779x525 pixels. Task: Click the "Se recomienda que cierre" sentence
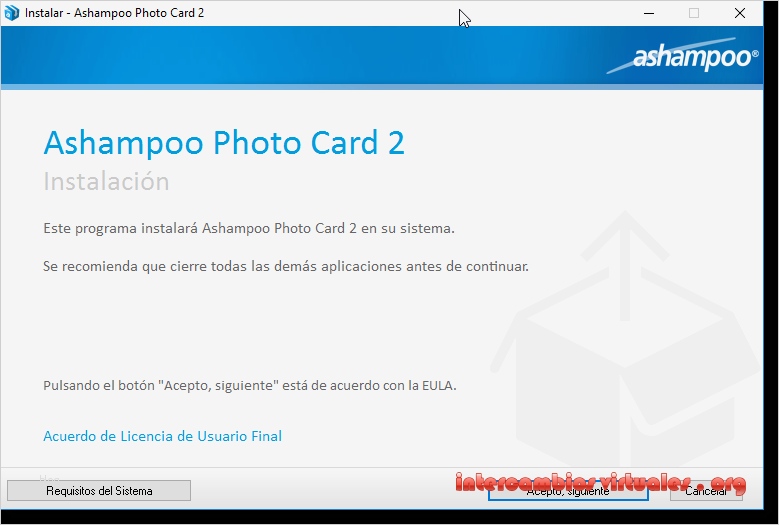[286, 266]
